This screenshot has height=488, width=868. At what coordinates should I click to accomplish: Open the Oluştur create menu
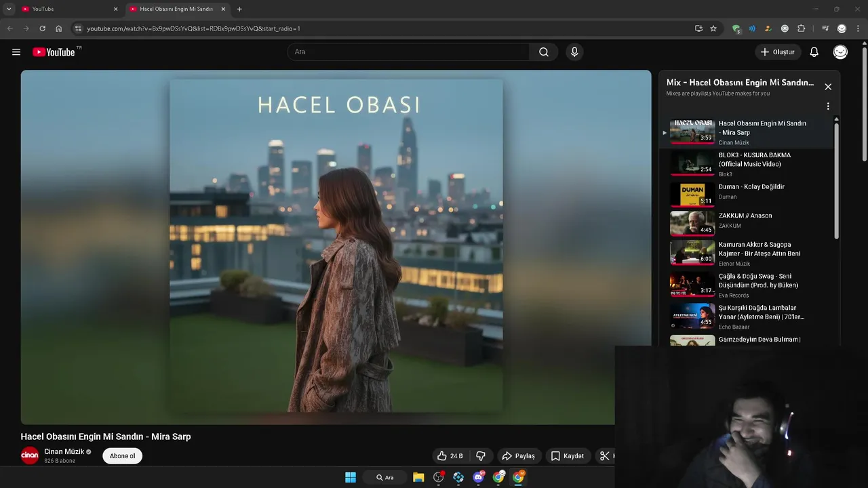(x=778, y=52)
